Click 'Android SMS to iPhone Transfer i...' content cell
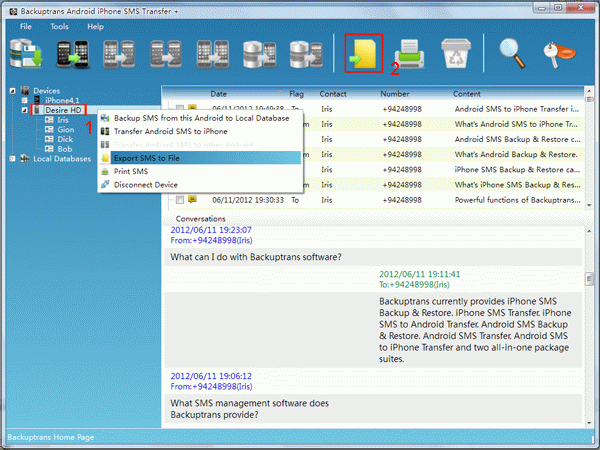This screenshot has height=450, width=600. click(x=517, y=109)
